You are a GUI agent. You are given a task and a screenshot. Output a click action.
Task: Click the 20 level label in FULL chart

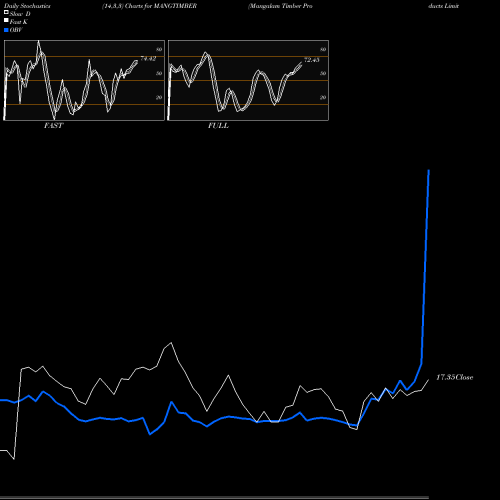323,97
